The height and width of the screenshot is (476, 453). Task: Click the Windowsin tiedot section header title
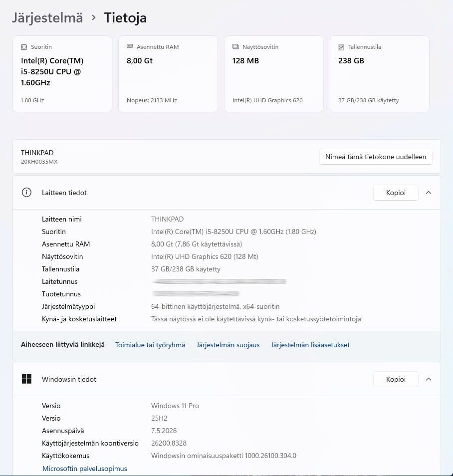point(69,379)
